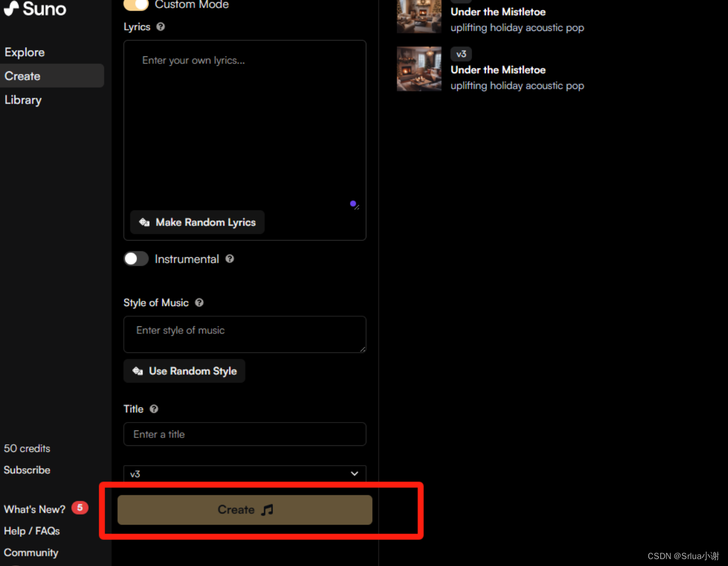Click the 50 credits text
Viewport: 728px width, 566px height.
pos(27,449)
